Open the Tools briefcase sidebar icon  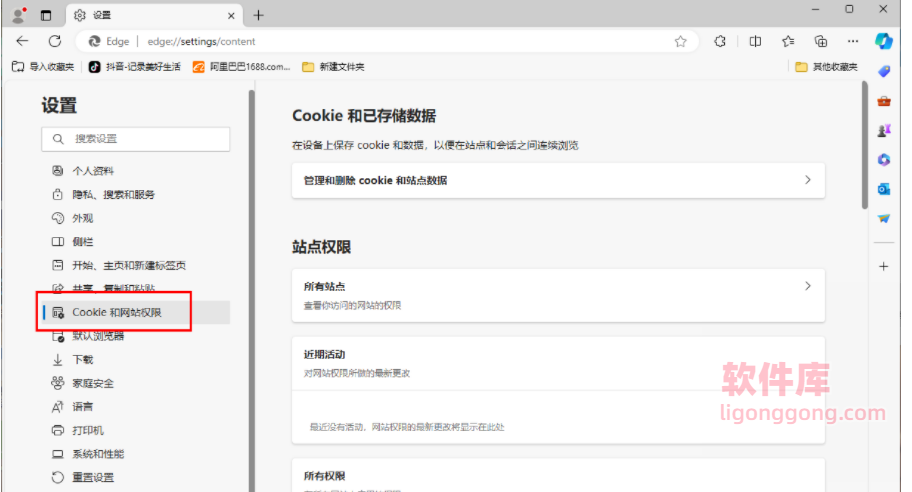tap(884, 101)
